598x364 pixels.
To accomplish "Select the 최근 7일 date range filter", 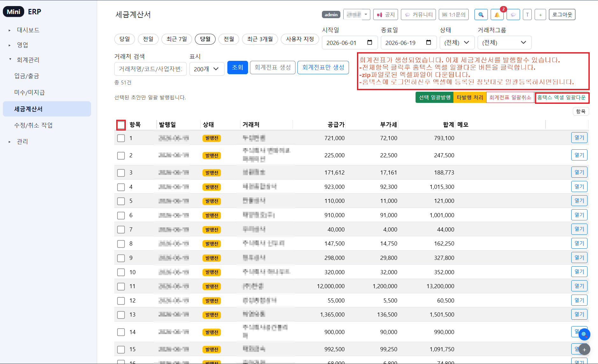I will click(x=177, y=39).
